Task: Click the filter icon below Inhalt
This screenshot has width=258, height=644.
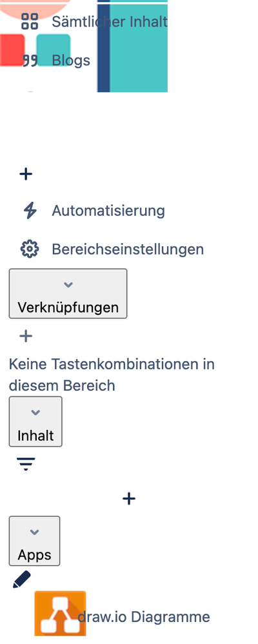Action: [x=26, y=463]
